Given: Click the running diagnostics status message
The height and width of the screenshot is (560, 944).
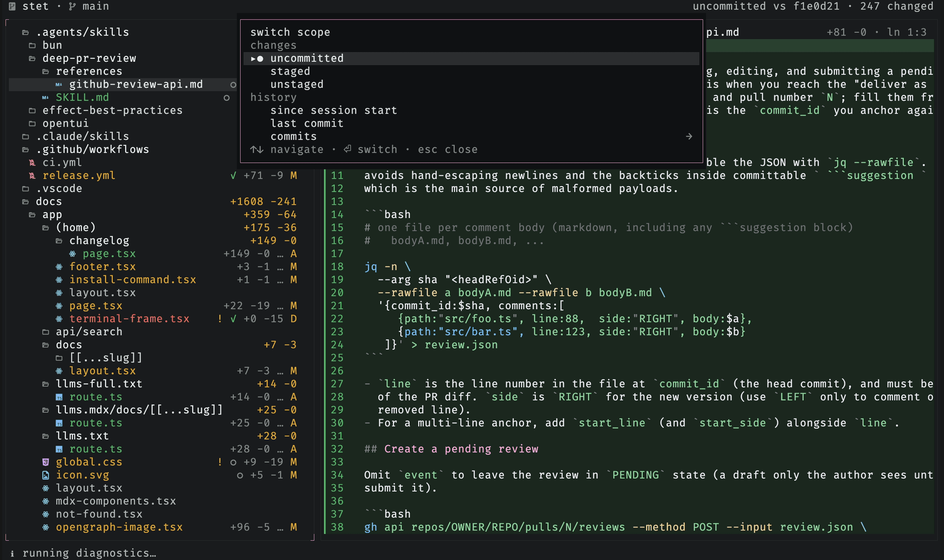Looking at the screenshot, I should 89,554.
